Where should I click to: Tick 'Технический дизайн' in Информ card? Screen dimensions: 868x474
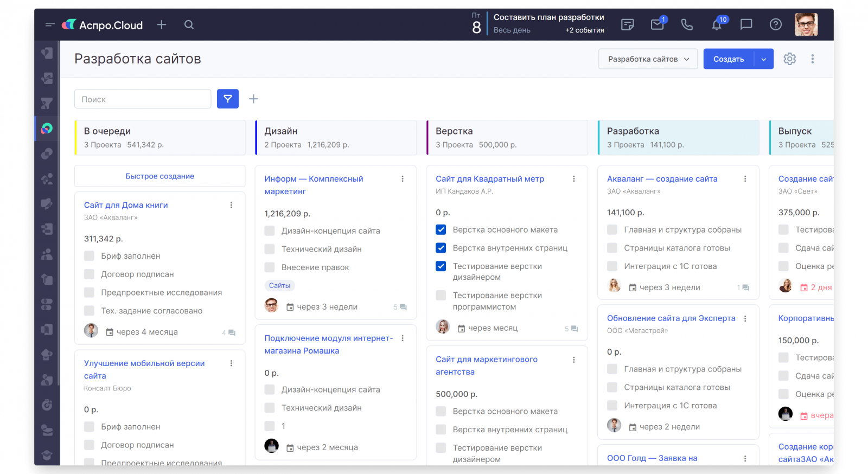click(x=270, y=249)
